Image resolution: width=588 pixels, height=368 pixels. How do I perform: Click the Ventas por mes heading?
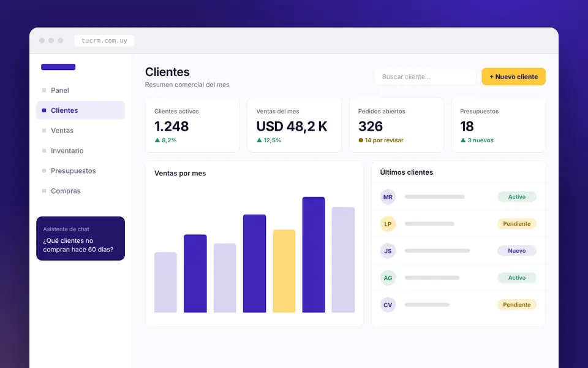click(180, 173)
